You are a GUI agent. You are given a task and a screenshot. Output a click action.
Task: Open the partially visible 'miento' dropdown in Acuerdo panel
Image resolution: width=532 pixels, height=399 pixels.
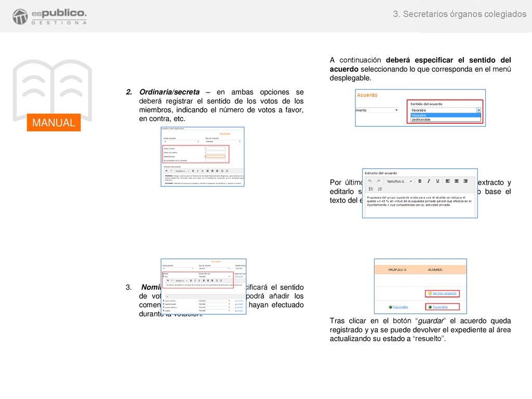click(x=377, y=110)
